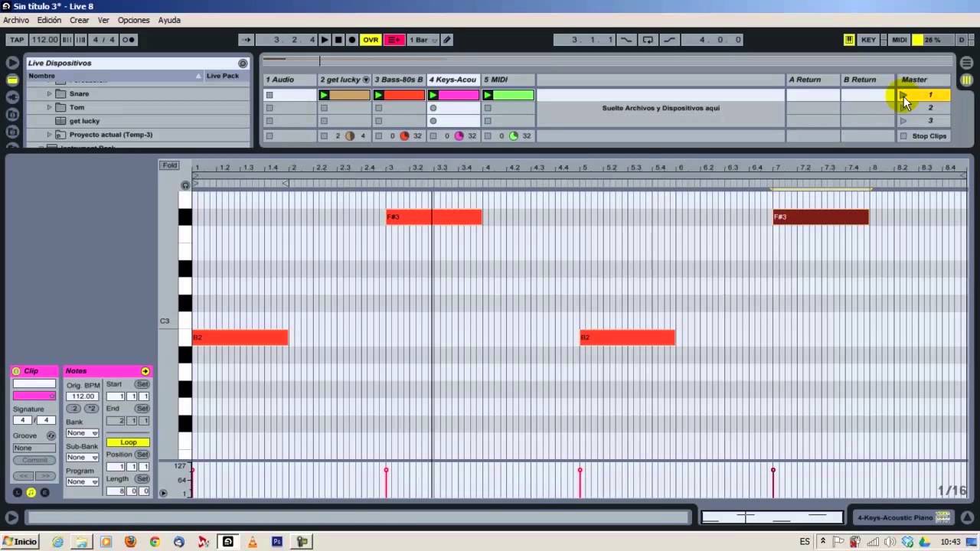Activate the KEY map mode switch
This screenshot has width=980, height=551.
[x=868, y=40]
